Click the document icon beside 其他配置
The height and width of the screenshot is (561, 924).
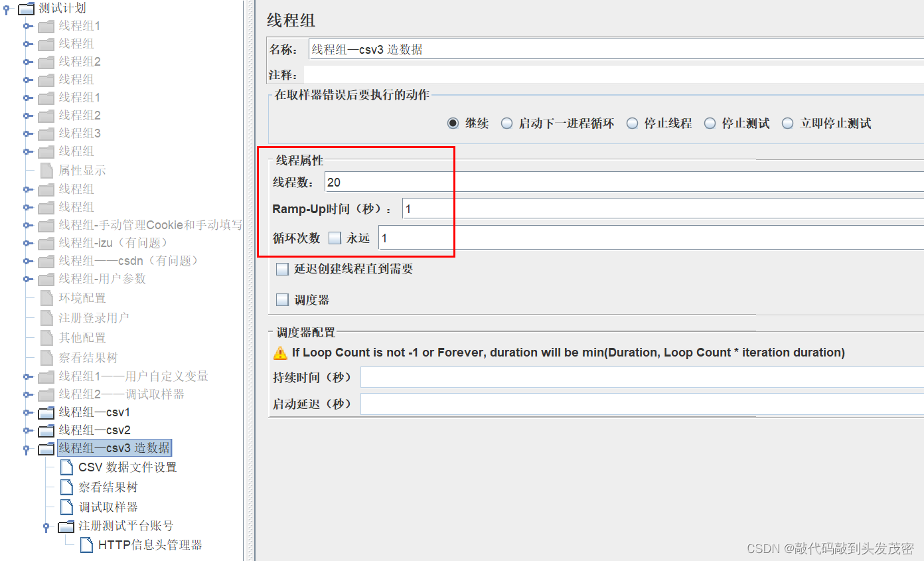coord(46,338)
